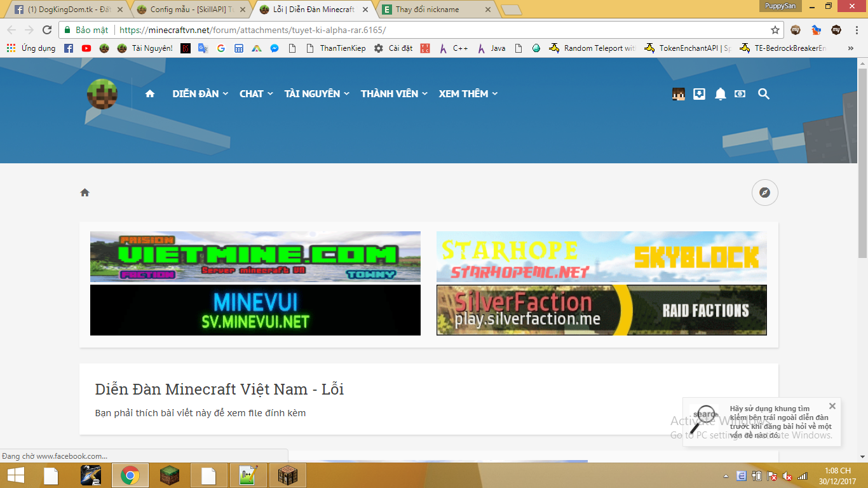
Task: Open the C++ bookmark
Action: click(x=453, y=48)
